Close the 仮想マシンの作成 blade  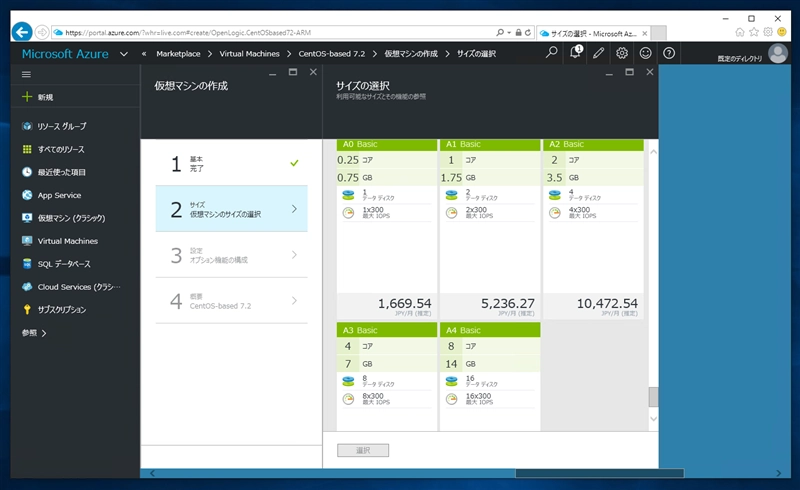pos(313,72)
